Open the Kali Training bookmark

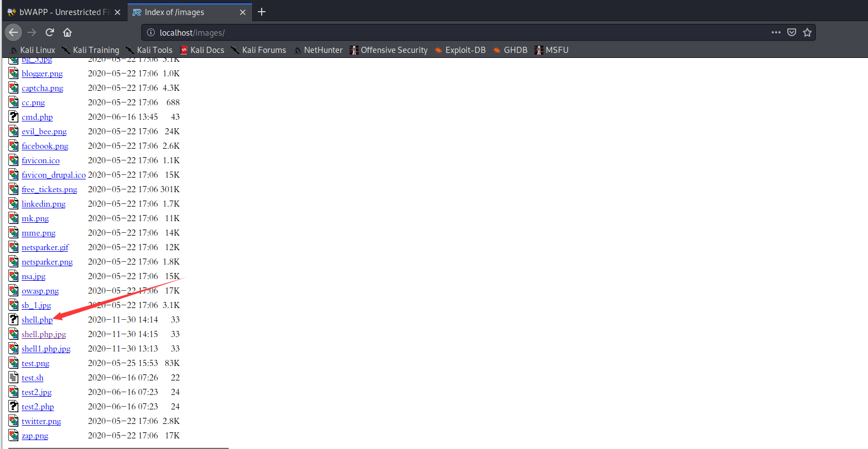click(90, 50)
